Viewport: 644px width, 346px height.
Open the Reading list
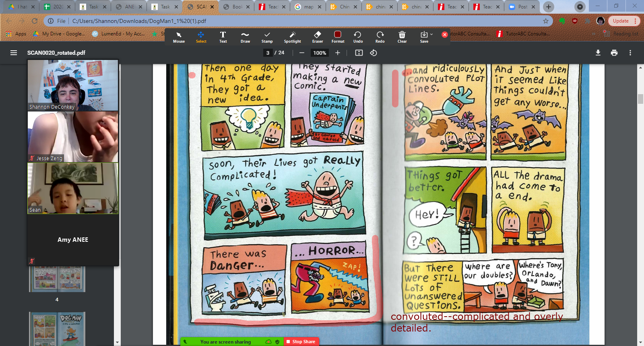(x=621, y=34)
